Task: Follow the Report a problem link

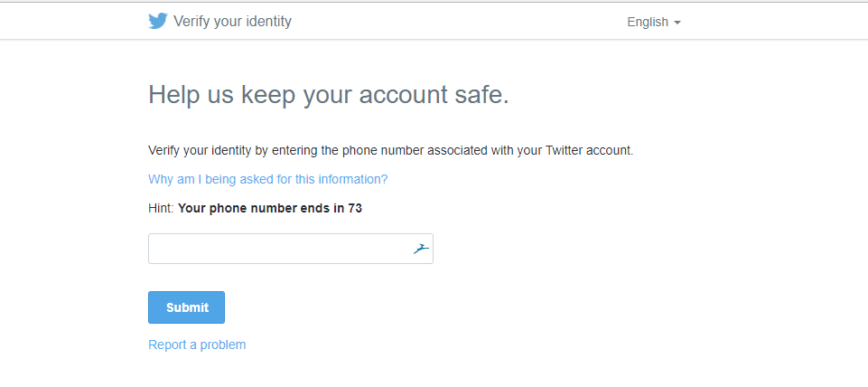Action: (x=197, y=345)
